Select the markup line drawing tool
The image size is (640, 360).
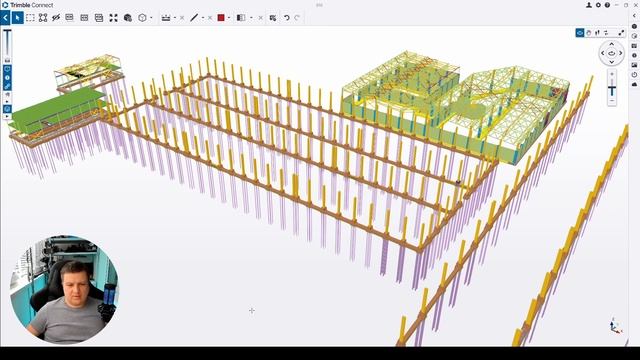pos(194,18)
